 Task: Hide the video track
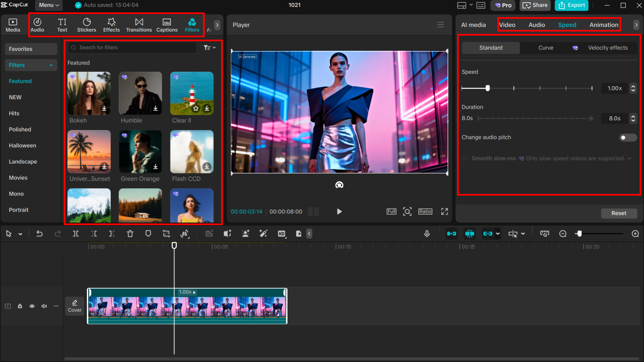(32, 306)
